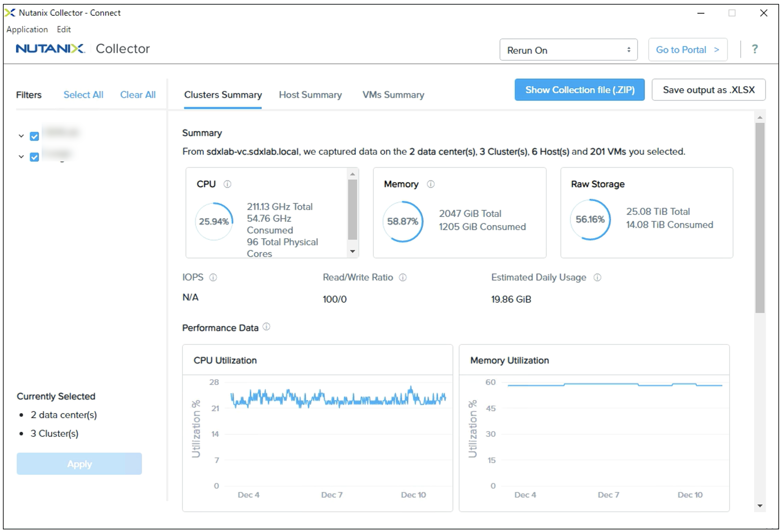The image size is (782, 532).
Task: Click the Nutanix logo in the header
Action: [51, 48]
